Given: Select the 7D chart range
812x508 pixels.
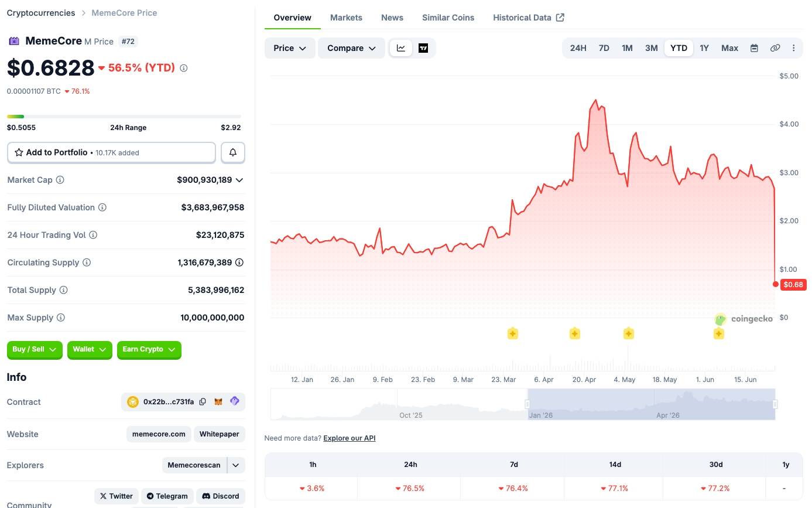Looking at the screenshot, I should [604, 48].
